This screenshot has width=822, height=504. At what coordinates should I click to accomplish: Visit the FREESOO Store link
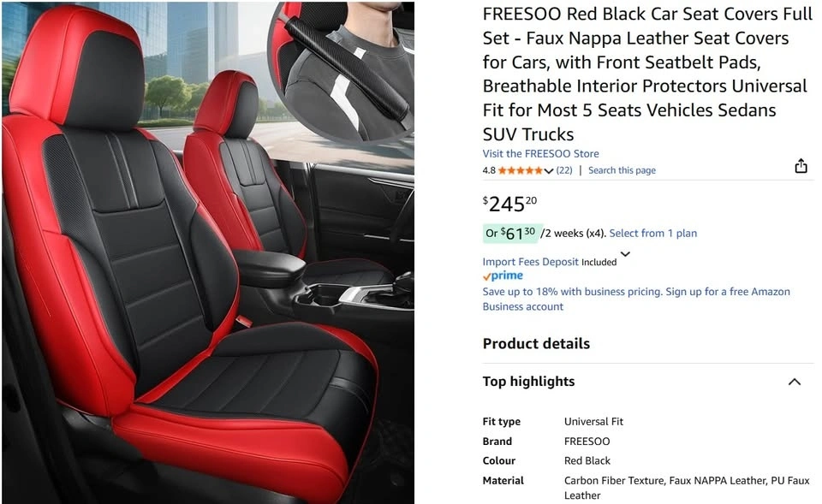point(540,153)
